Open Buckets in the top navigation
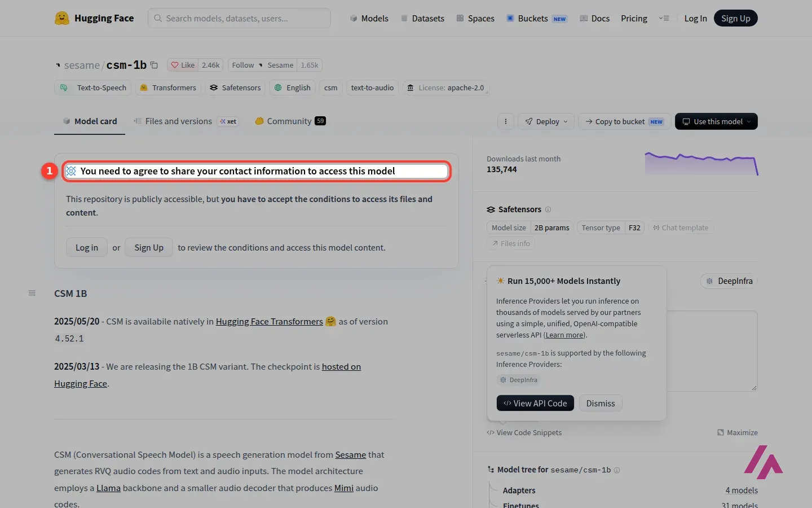 536,18
